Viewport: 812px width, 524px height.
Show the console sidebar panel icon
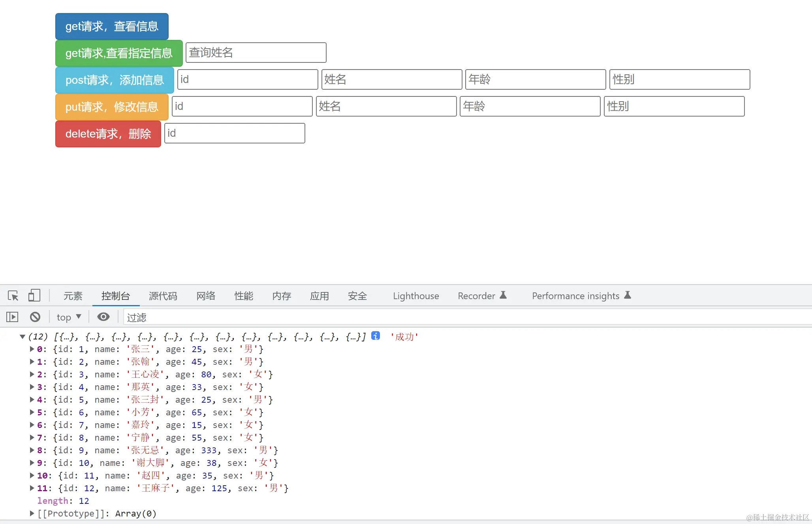point(12,317)
